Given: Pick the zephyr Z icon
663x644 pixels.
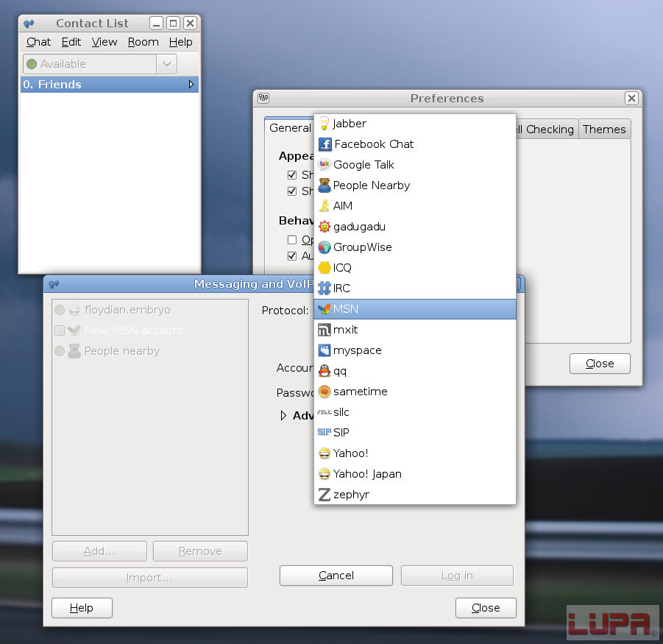Looking at the screenshot, I should [x=325, y=495].
